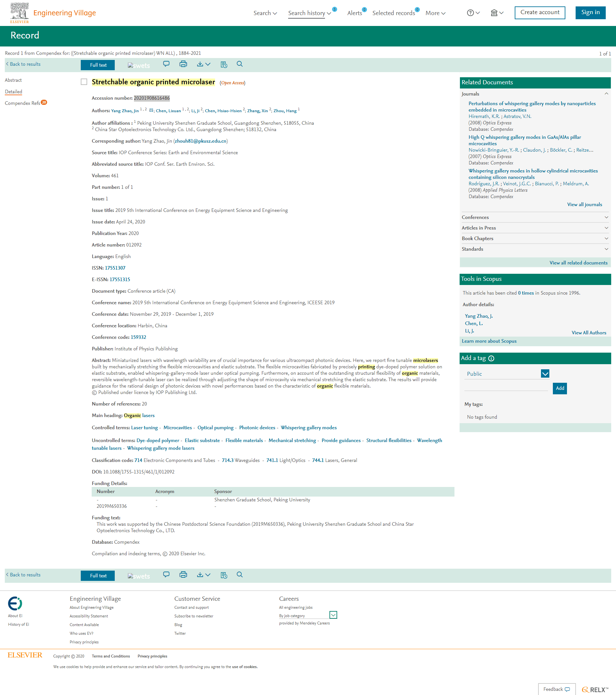Click the tag name input field

click(x=506, y=388)
